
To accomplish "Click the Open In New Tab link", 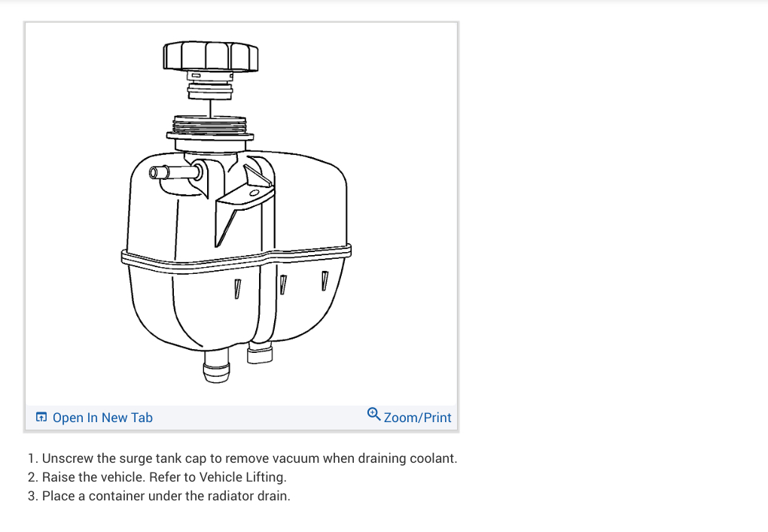I will pyautogui.click(x=94, y=418).
